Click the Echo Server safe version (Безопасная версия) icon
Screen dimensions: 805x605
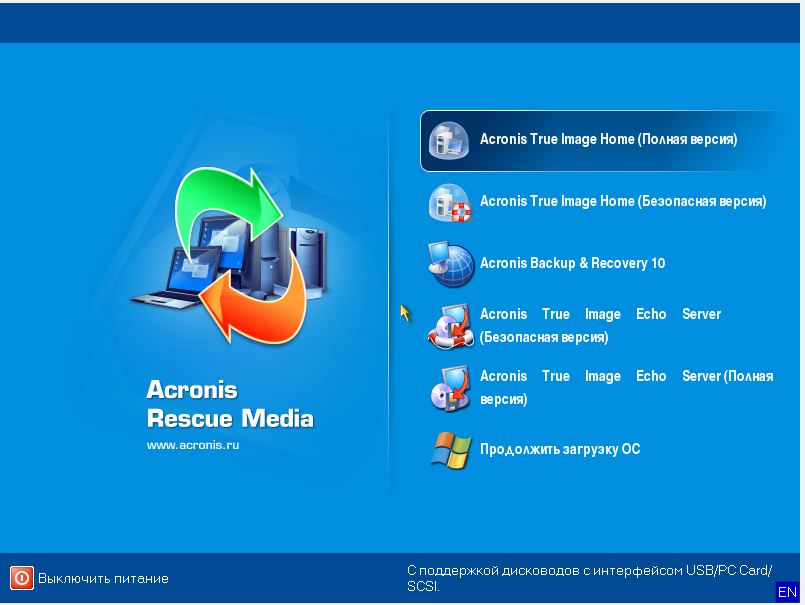(449, 326)
